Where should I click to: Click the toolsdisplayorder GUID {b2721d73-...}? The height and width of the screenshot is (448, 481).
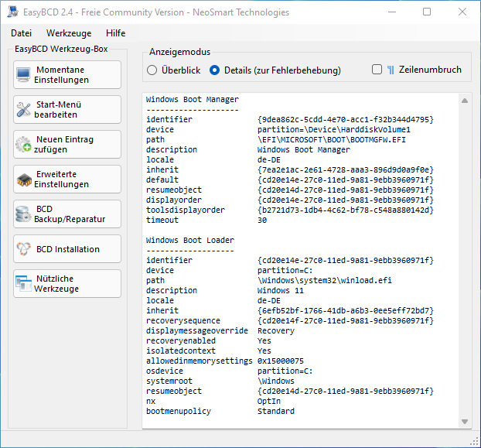coord(346,210)
